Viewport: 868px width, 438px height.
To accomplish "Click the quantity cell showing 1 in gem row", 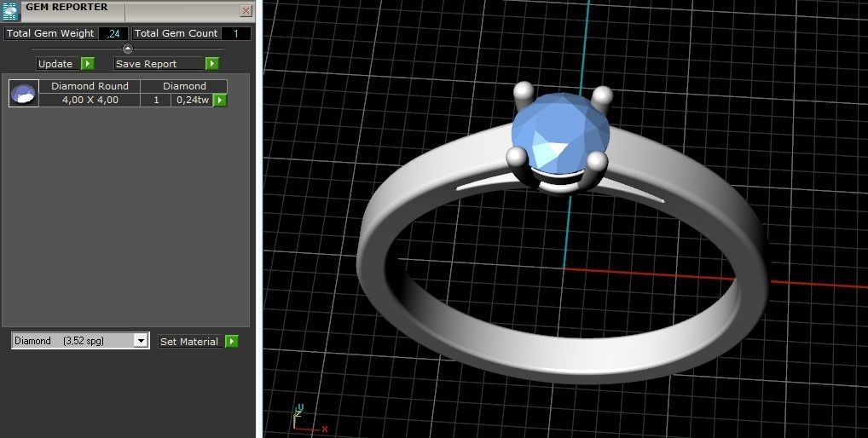I will [156, 100].
